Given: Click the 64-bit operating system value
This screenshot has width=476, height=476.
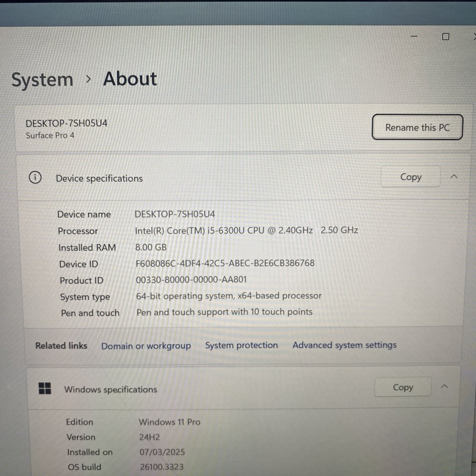Looking at the screenshot, I should (229, 296).
